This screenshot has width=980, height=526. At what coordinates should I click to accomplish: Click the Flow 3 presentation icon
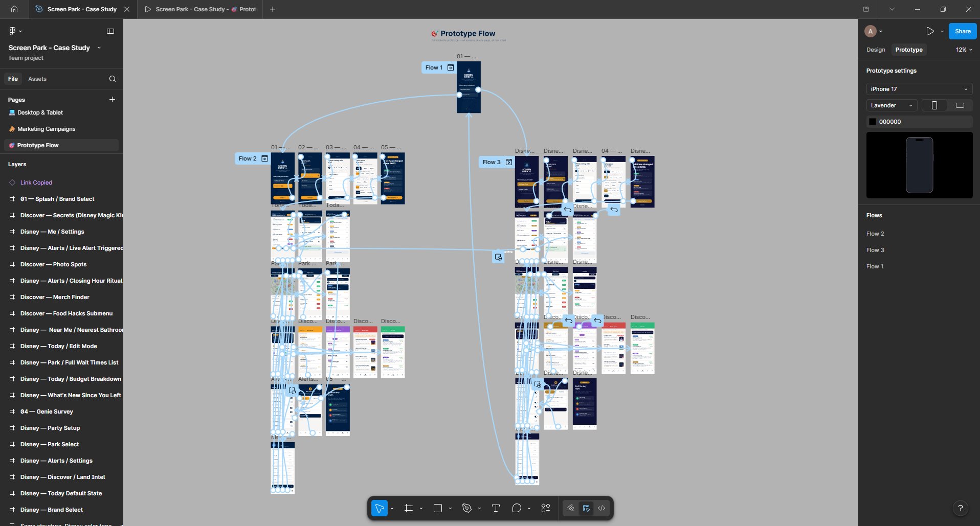tap(509, 162)
